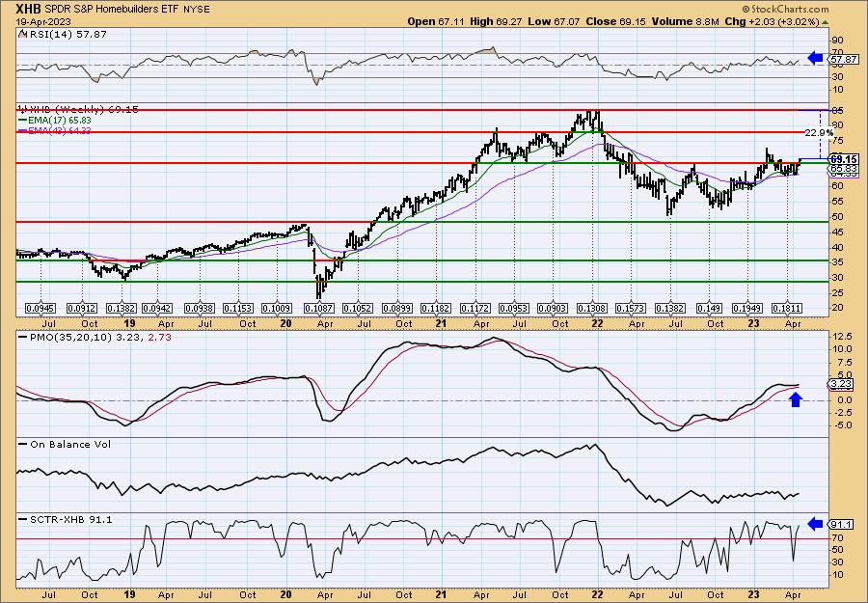Click the 0.0953 value box

[x=514, y=308]
